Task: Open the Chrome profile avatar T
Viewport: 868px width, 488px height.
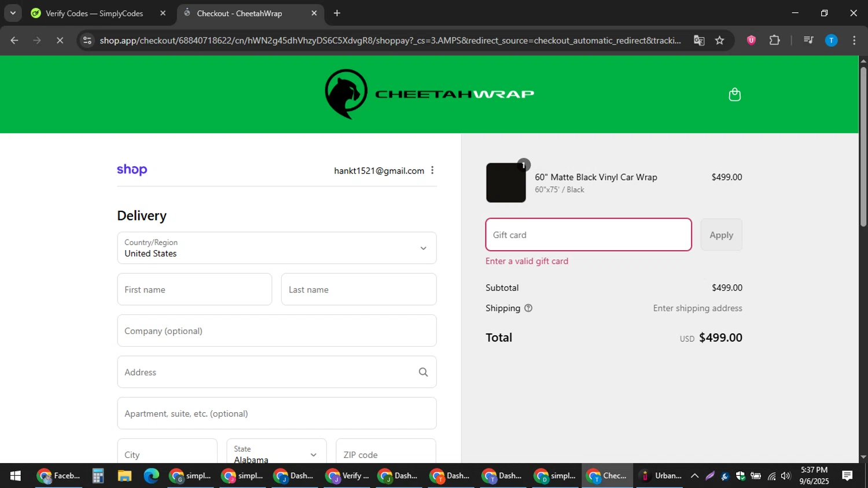Action: click(x=831, y=40)
